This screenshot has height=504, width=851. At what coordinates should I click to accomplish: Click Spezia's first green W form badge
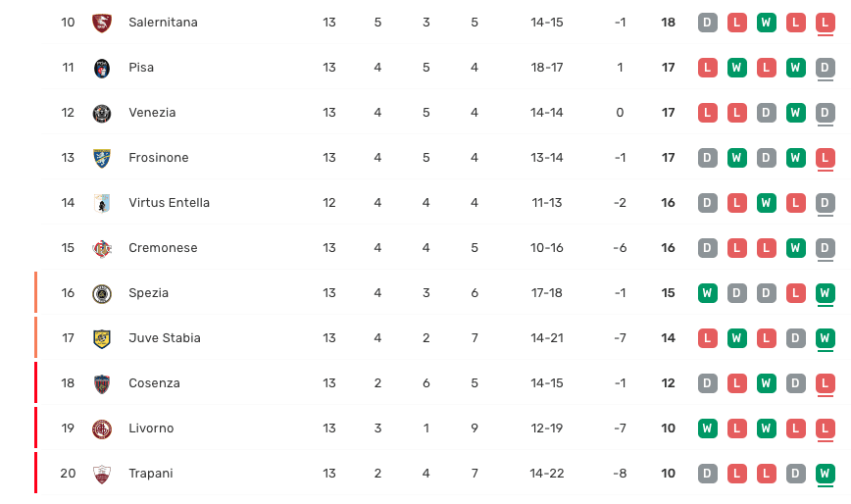click(x=707, y=293)
